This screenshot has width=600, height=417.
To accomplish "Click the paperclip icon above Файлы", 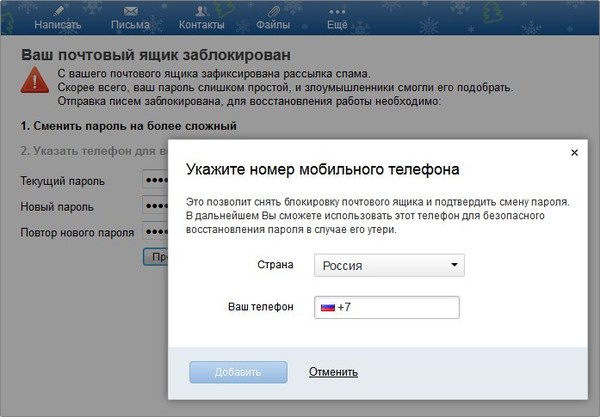I will [x=273, y=11].
